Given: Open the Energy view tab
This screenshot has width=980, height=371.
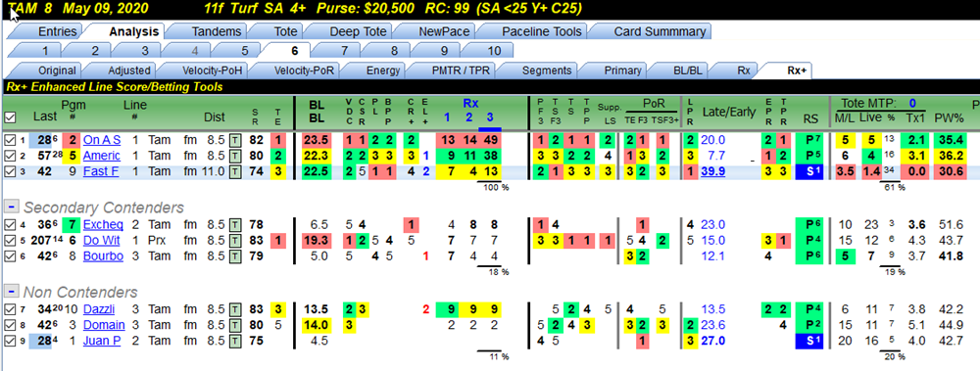Looking at the screenshot, I should 382,70.
